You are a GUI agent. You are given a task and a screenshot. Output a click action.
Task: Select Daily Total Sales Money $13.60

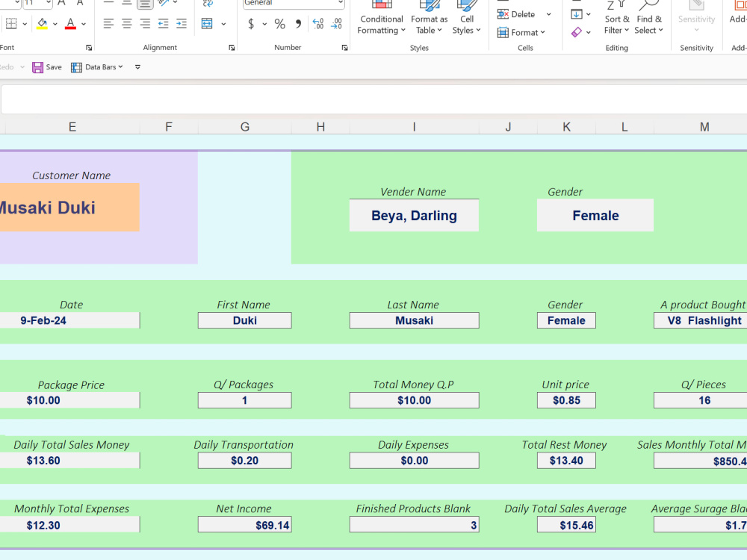(x=69, y=461)
